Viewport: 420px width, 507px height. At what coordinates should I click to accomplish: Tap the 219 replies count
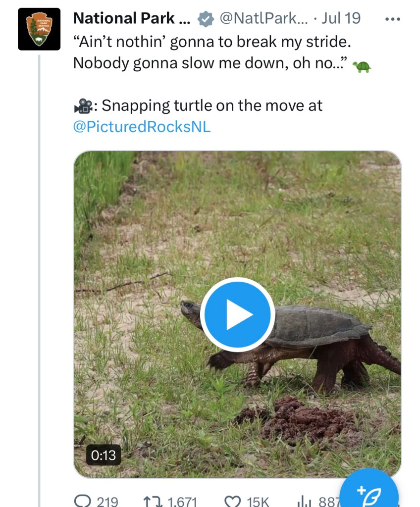(x=107, y=502)
